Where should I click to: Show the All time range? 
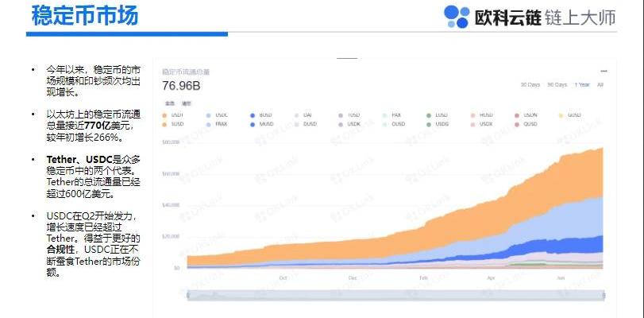tap(600, 84)
